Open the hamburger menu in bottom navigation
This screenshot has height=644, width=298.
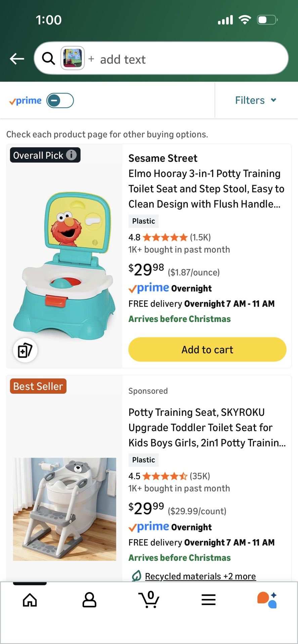click(208, 600)
